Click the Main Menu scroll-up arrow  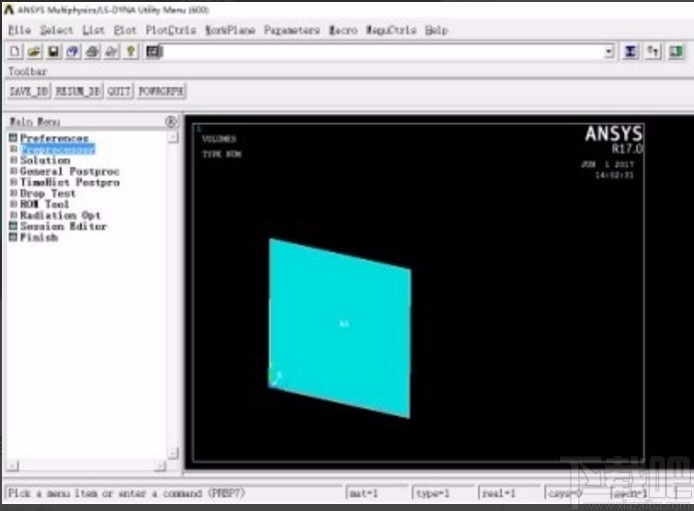(x=173, y=137)
